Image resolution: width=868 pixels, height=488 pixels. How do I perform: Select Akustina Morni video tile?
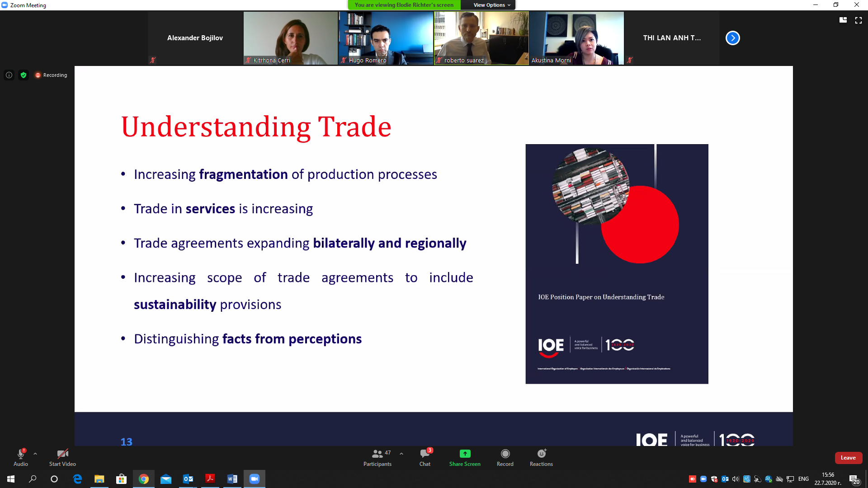(576, 38)
